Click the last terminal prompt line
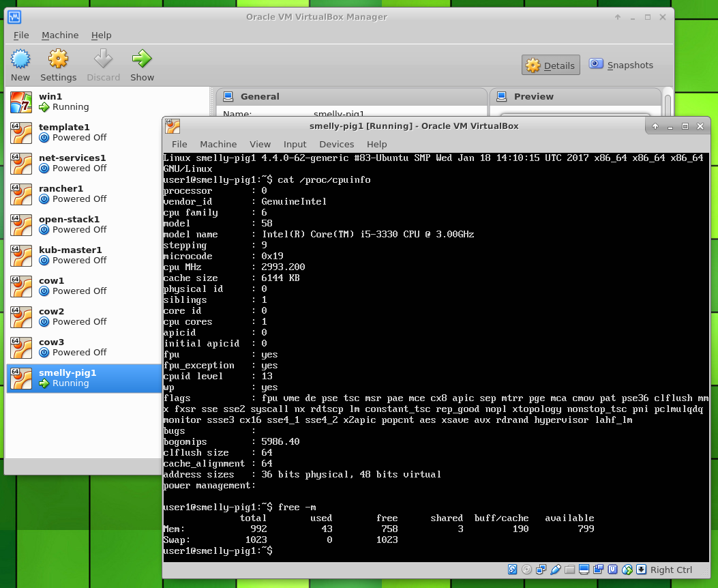 tap(218, 551)
